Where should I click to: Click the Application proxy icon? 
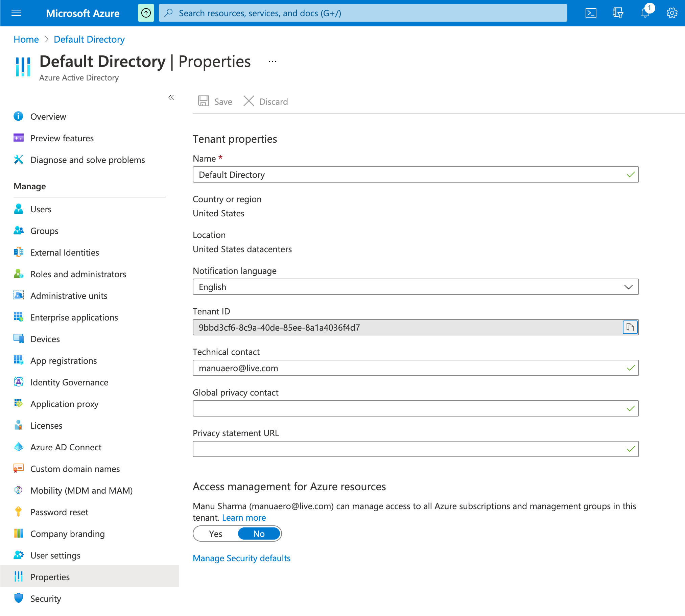[18, 404]
